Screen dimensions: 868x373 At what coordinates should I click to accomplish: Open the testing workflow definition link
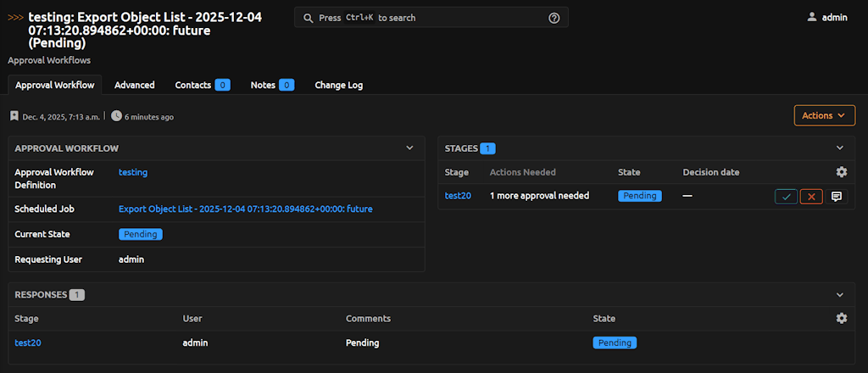click(x=133, y=172)
